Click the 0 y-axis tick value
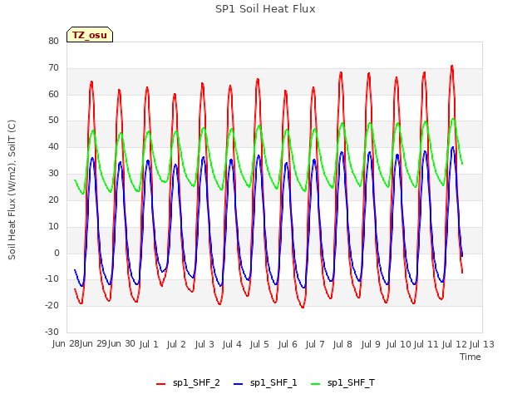532x399 pixels. pyautogui.click(x=57, y=253)
